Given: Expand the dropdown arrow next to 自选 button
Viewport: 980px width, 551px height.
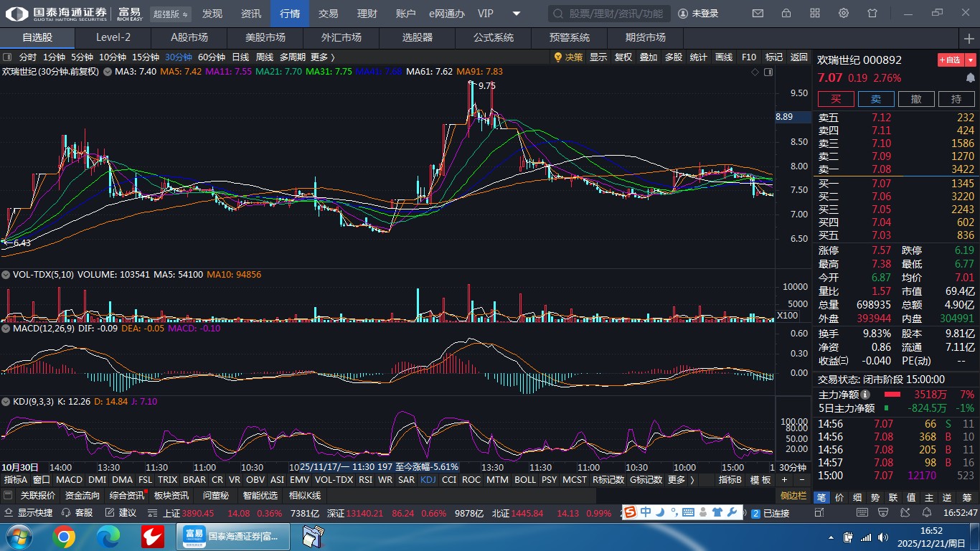Looking at the screenshot, I should point(971,60).
